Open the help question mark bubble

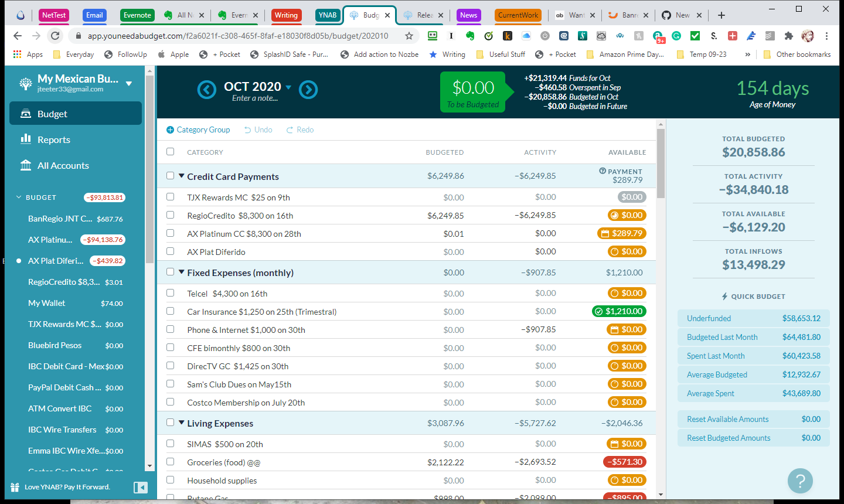[800, 481]
